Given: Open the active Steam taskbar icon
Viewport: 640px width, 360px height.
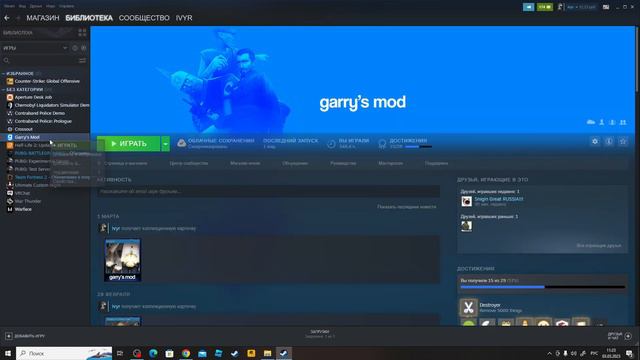Looking at the screenshot, I should [x=284, y=353].
